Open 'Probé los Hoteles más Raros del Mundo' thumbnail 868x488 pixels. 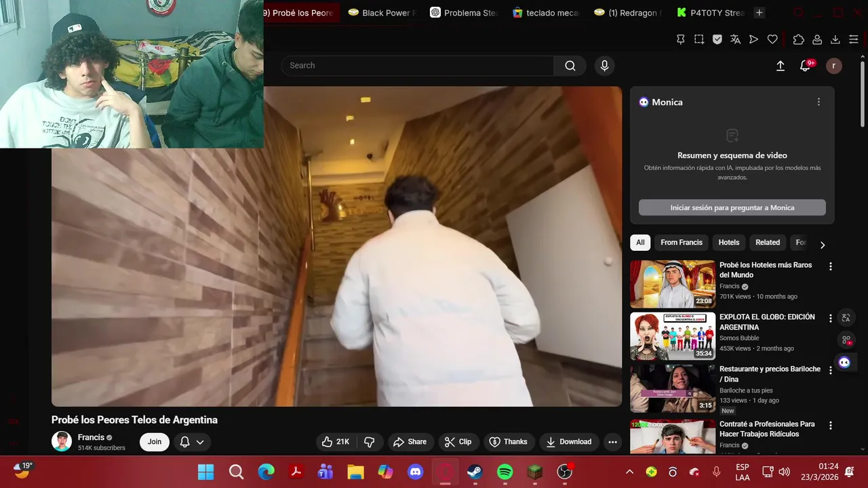673,284
